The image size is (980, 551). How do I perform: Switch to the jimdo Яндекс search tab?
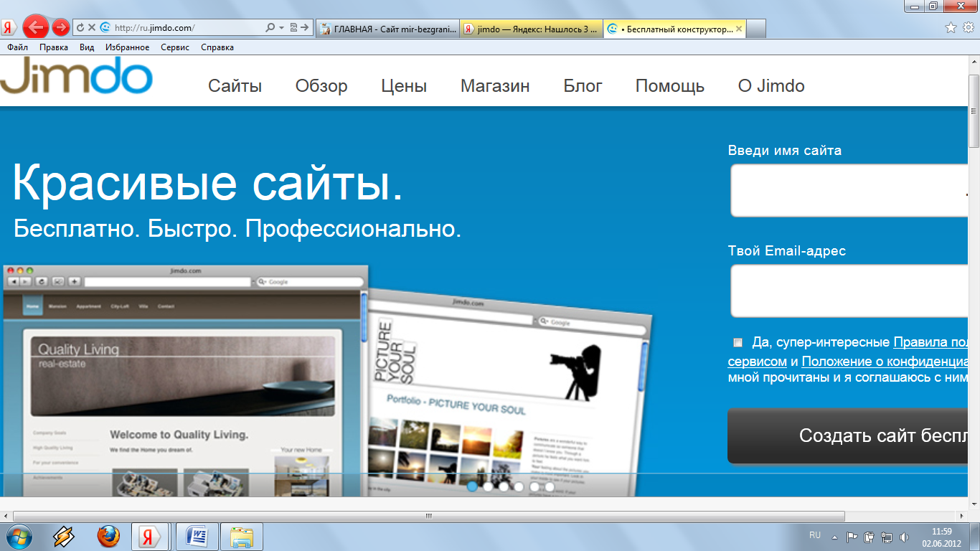point(531,29)
